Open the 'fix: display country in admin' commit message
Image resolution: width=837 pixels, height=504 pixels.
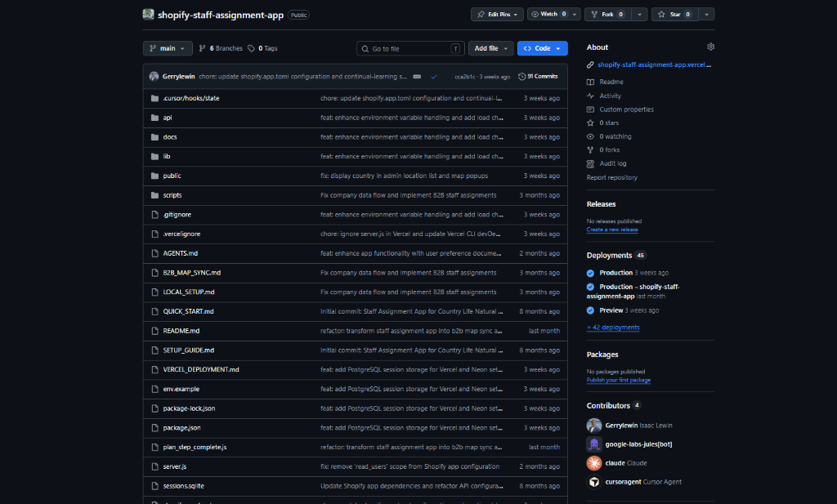point(404,176)
